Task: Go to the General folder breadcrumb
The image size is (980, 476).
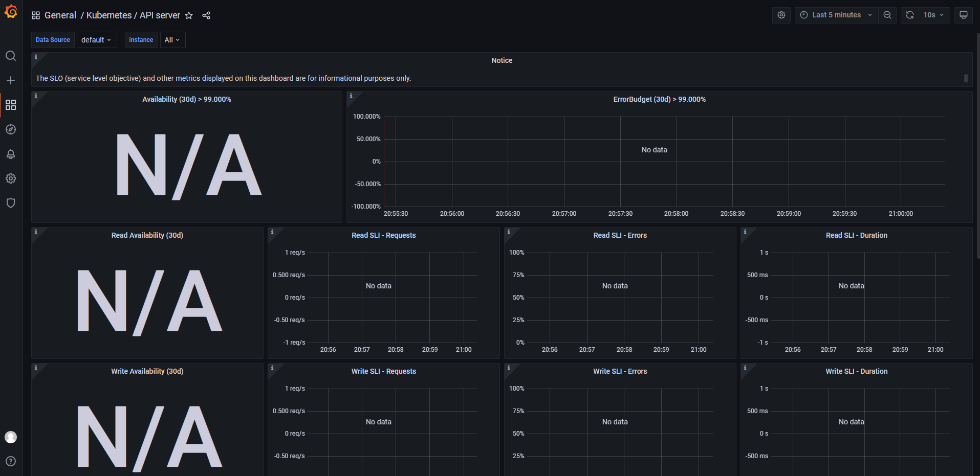Action: point(60,15)
